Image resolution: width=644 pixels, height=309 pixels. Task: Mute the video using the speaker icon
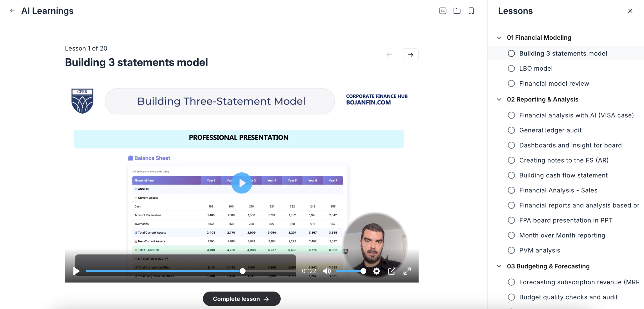[x=327, y=271]
